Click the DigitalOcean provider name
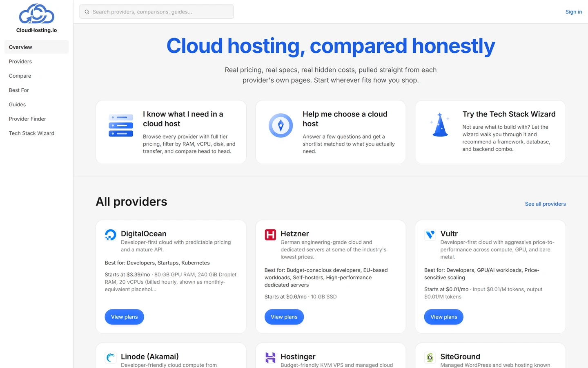The width and height of the screenshot is (588, 368). [144, 233]
